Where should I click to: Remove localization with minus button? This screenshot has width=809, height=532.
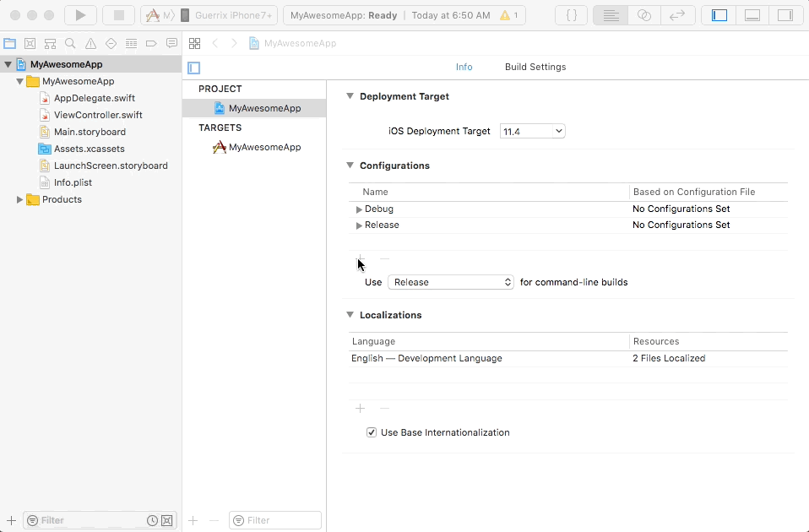(384, 408)
